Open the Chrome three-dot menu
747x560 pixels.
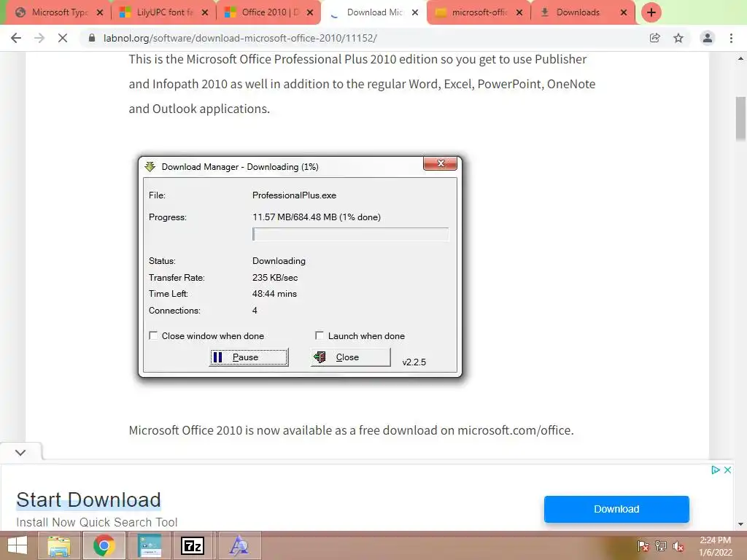(x=731, y=38)
